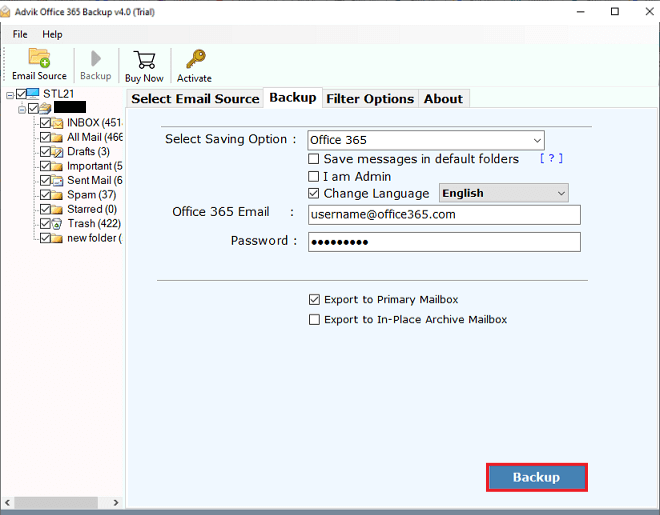Screen dimensions: 660x515
Task: Click the INBOX envelope folder icon
Action: pyautogui.click(x=57, y=123)
